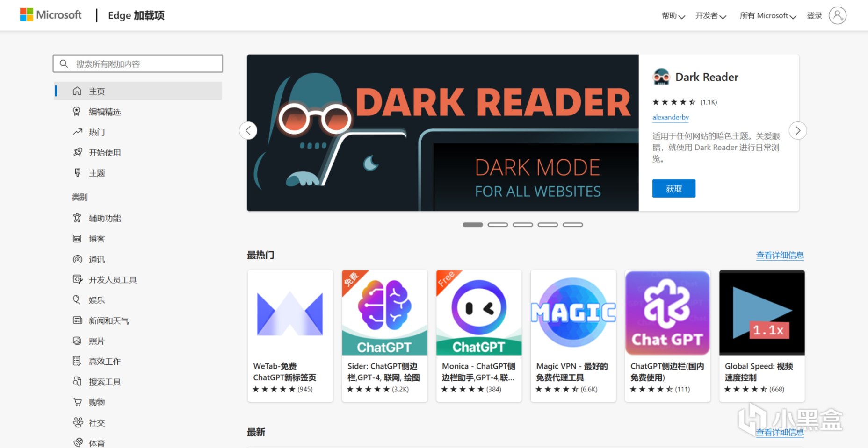The width and height of the screenshot is (868, 448).
Task: Jump to the third carousel slide indicator
Action: coord(522,225)
